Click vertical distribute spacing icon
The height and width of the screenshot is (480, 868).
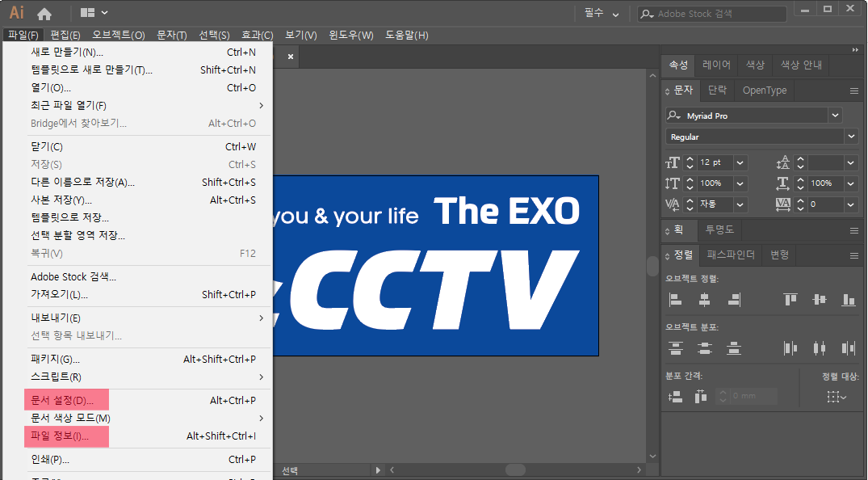pyautogui.click(x=675, y=396)
